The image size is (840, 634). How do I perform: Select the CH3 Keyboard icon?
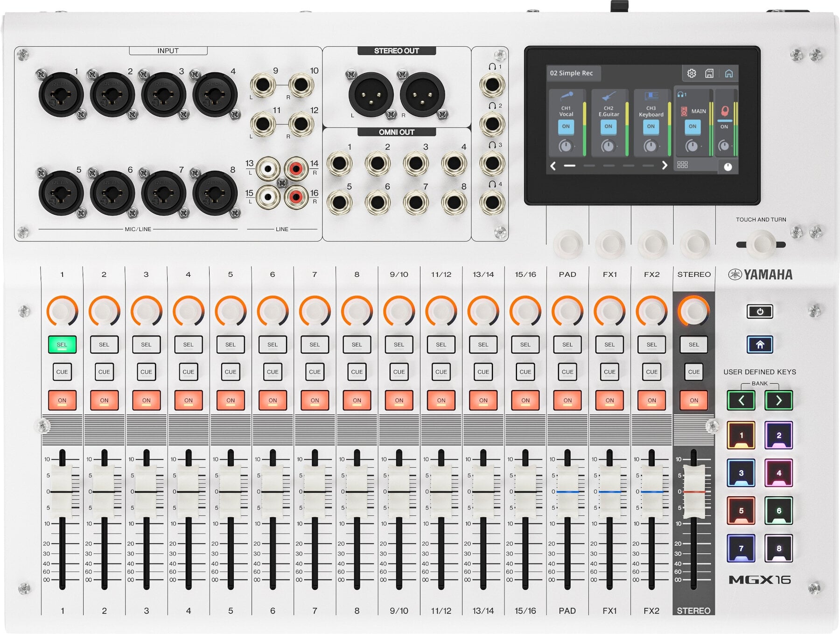(x=651, y=97)
